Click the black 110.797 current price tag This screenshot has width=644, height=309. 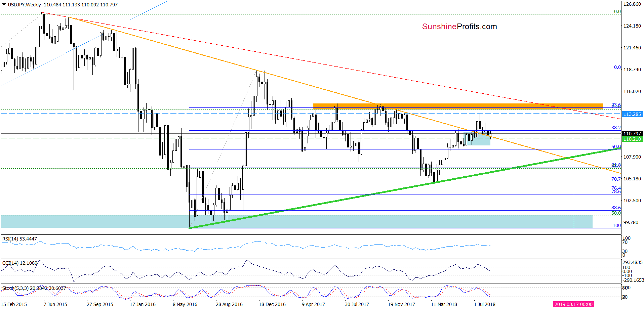tap(632, 134)
